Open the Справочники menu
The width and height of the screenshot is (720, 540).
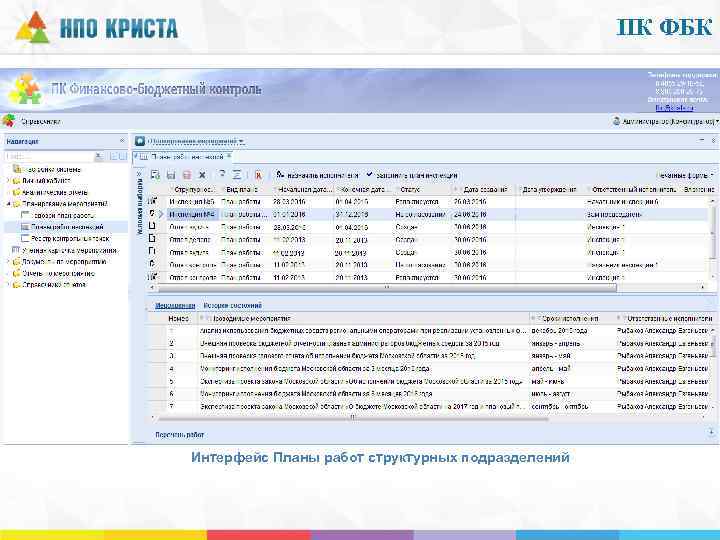tap(41, 122)
